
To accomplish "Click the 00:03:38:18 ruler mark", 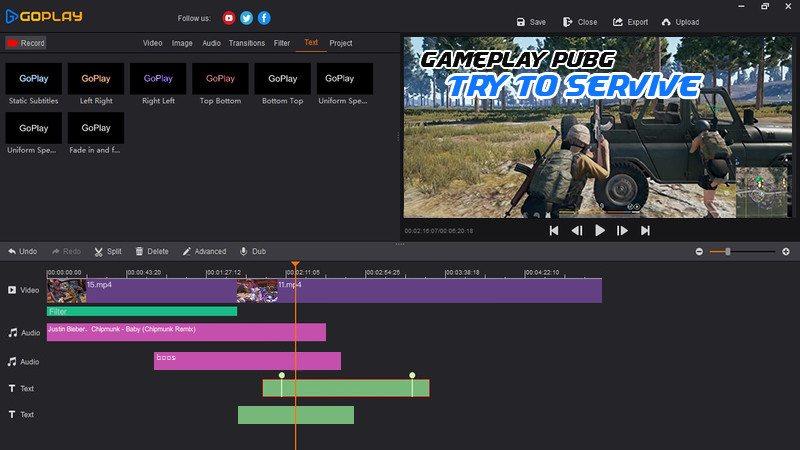I will pos(462,272).
